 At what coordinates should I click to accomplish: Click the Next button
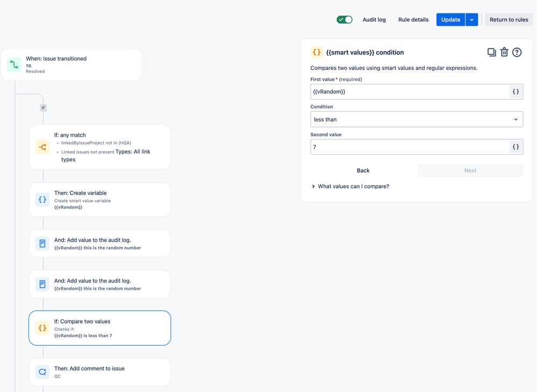click(x=470, y=170)
